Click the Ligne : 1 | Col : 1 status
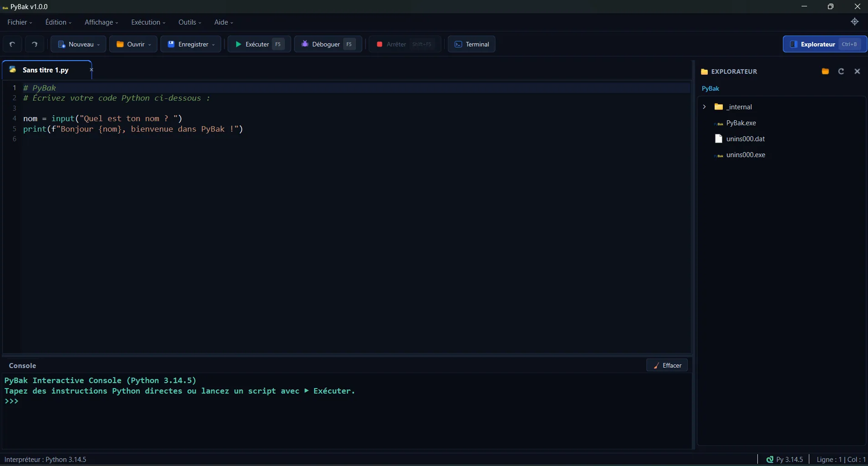This screenshot has width=868, height=466. (x=841, y=460)
